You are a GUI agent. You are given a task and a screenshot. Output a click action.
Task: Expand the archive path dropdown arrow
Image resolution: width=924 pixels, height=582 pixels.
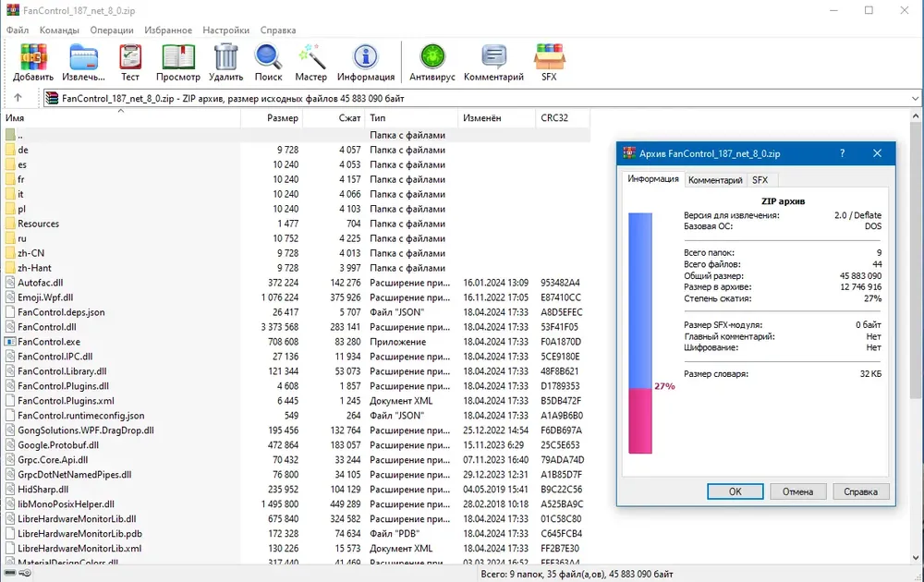[915, 98]
